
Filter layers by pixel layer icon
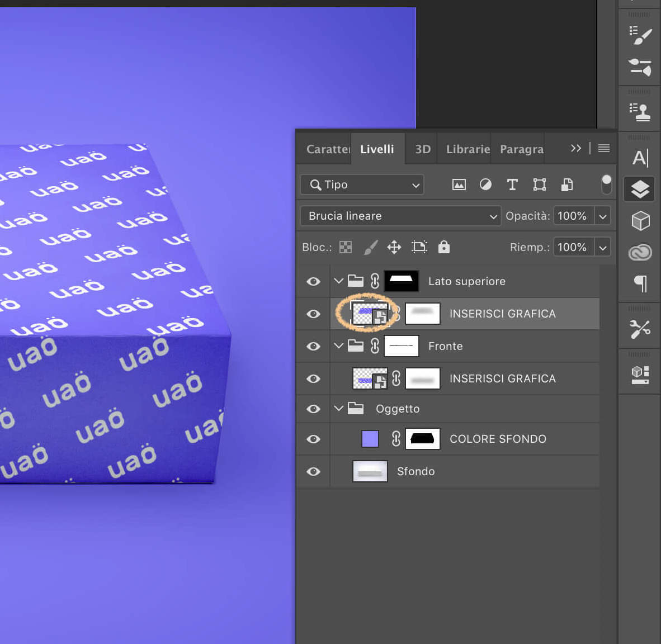[459, 184]
